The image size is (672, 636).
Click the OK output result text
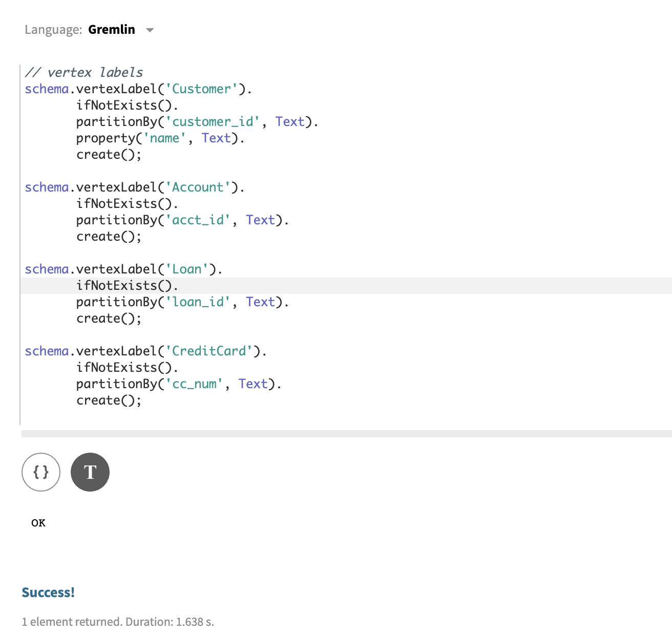click(38, 523)
